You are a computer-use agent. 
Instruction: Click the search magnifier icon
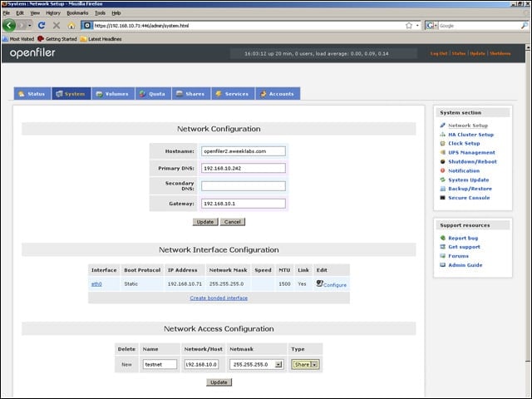pyautogui.click(x=525, y=26)
